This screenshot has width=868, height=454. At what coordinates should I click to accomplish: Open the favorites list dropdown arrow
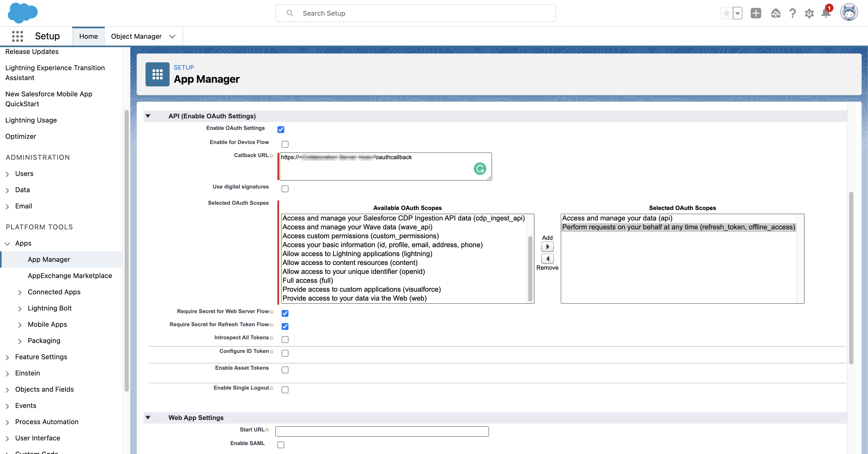tap(738, 13)
